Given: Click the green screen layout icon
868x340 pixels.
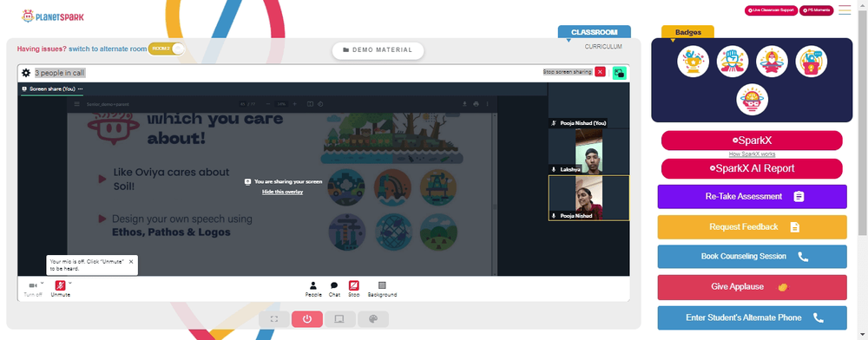Looking at the screenshot, I should tap(620, 72).
